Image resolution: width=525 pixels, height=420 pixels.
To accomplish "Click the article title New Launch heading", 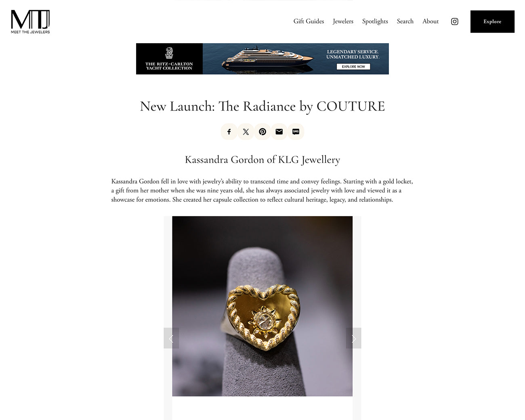I will coord(262,106).
